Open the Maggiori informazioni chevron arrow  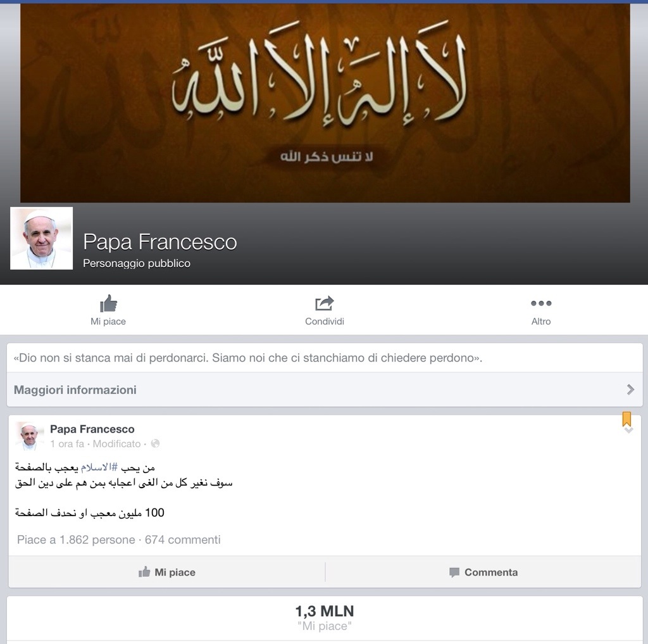click(630, 389)
